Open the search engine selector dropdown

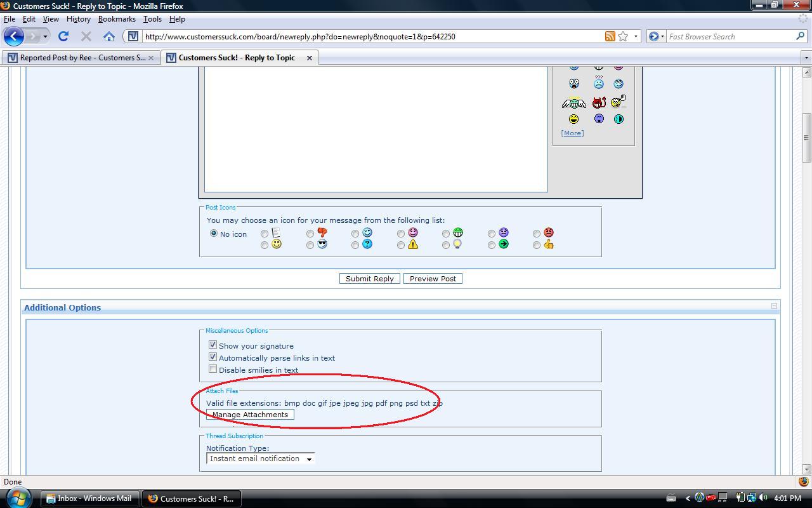[x=656, y=36]
